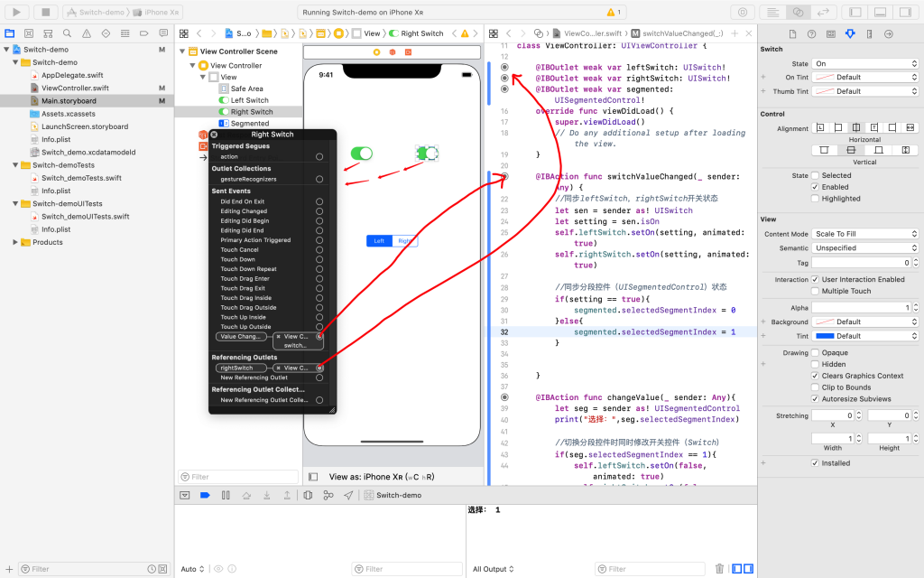Click the Run button in the toolbar
Image resolution: width=924 pixels, height=578 pixels.
(15, 12)
